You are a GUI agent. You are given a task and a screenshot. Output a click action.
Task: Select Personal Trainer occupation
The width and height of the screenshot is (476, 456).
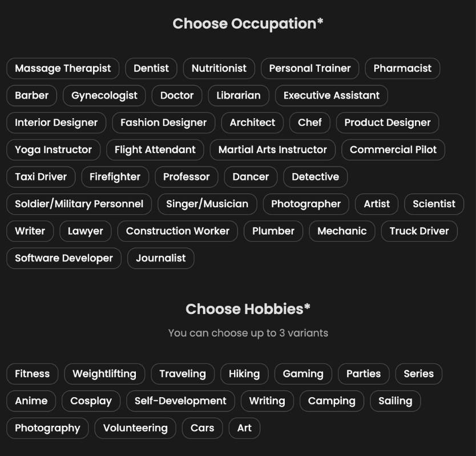[309, 68]
